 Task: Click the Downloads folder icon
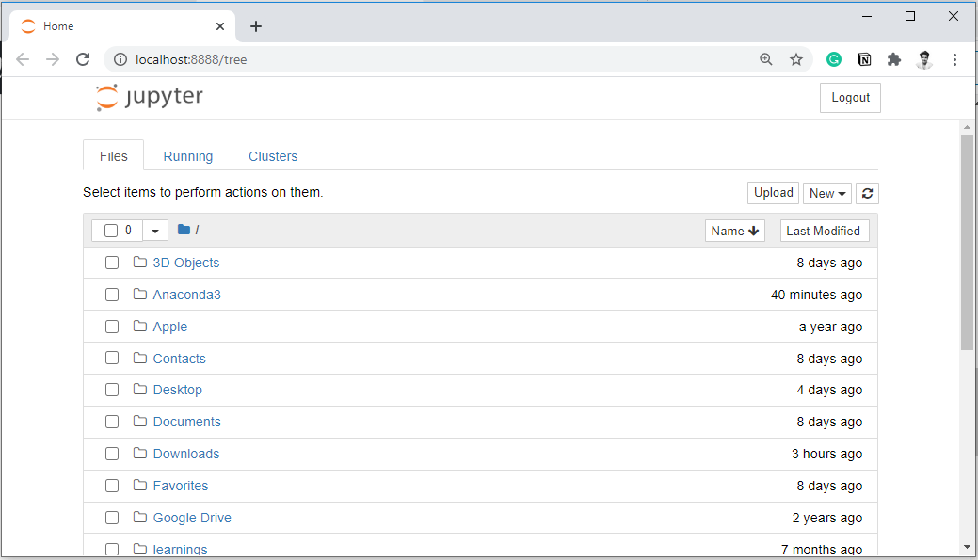(139, 453)
